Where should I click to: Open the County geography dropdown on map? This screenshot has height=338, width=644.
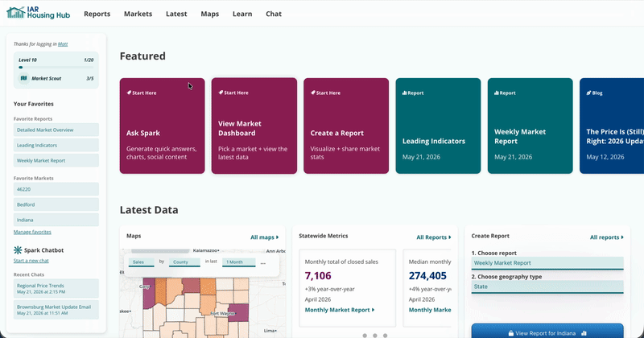pos(184,262)
